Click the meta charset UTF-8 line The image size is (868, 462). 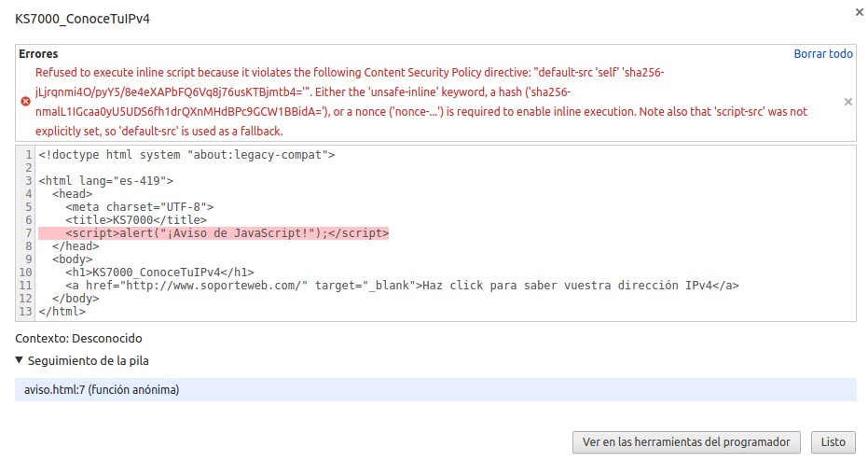pyautogui.click(x=139, y=207)
